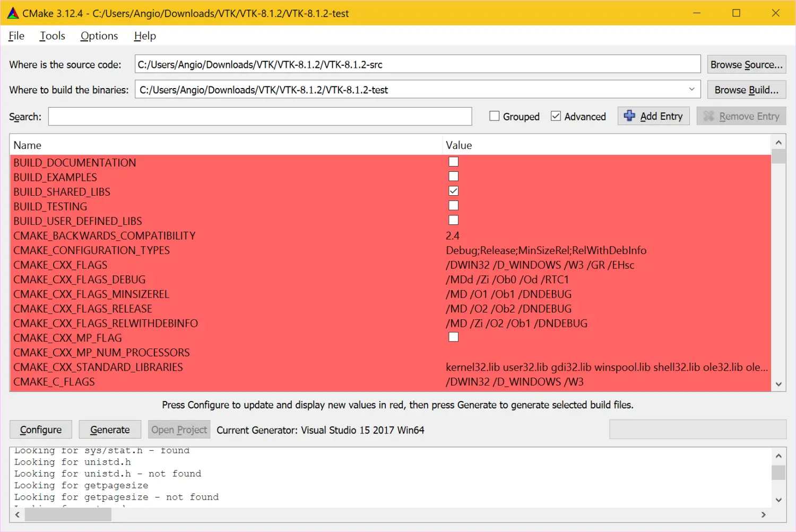Click the /MD /O2 /Ob2 /DNDEBUG value
796x532 pixels.
click(x=509, y=309)
